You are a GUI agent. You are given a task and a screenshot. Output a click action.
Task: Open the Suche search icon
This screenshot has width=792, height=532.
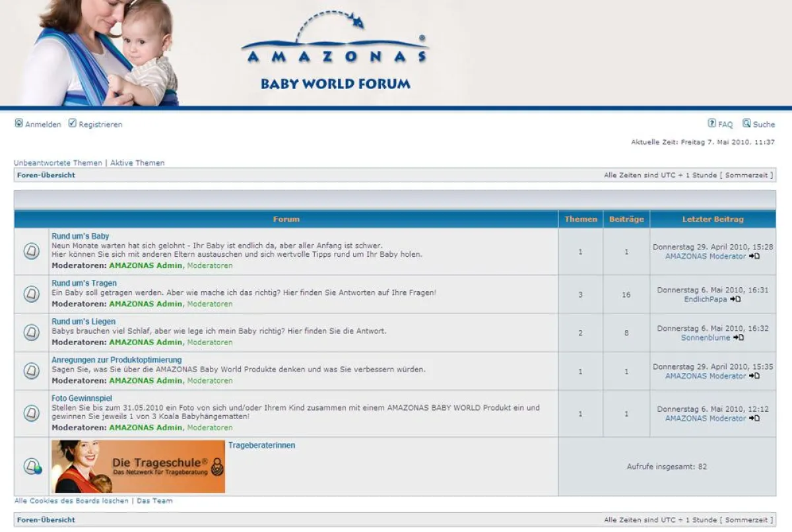pos(748,124)
